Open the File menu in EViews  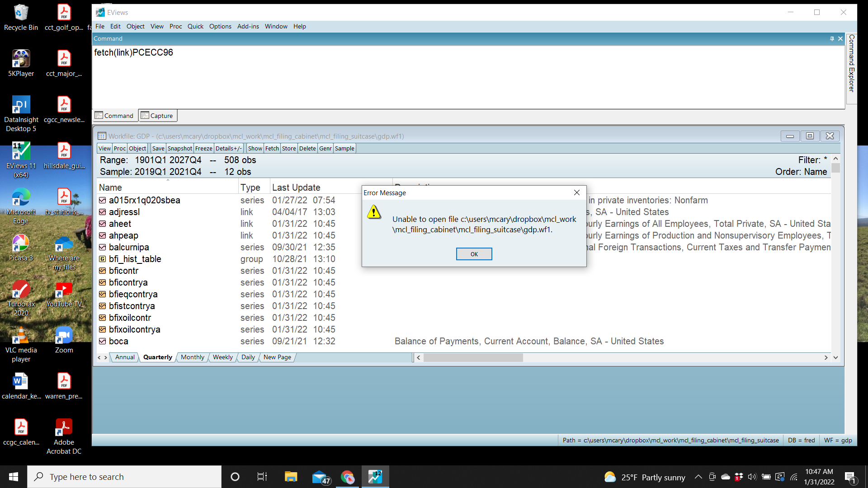tap(100, 26)
